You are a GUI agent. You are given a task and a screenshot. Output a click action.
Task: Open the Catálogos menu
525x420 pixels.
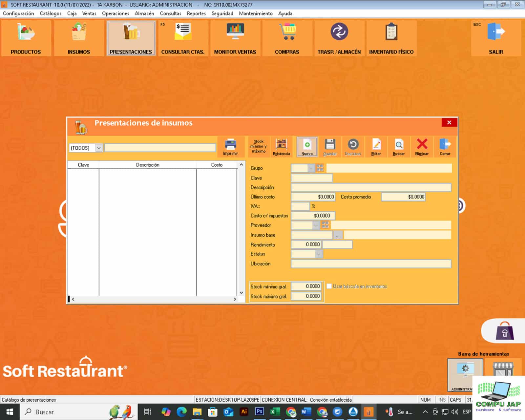pyautogui.click(x=51, y=13)
